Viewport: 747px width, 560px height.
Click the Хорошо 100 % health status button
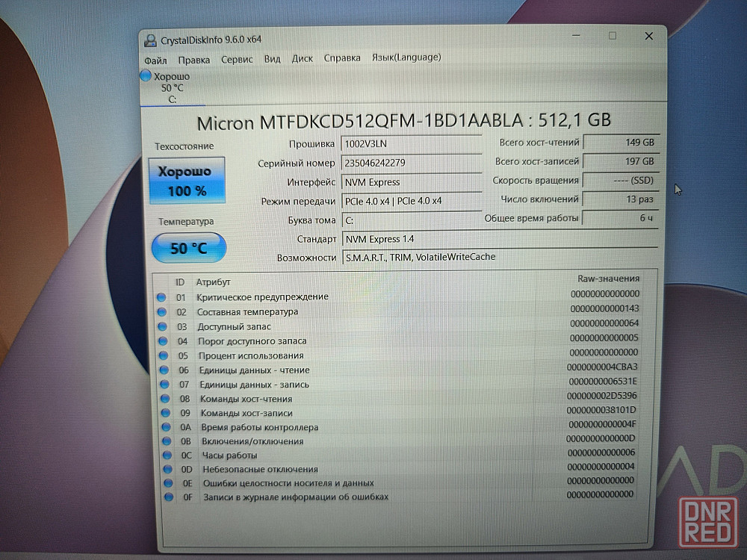click(187, 181)
